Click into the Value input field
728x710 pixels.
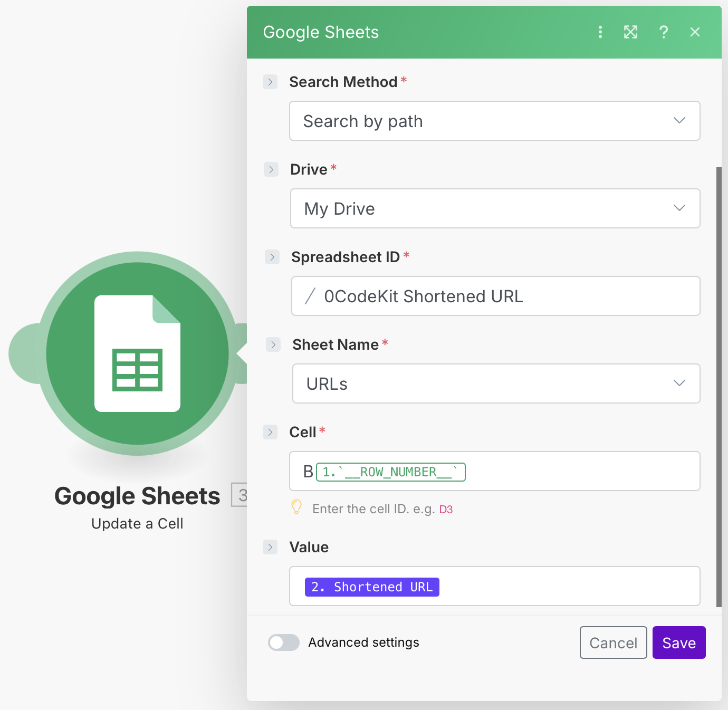point(495,586)
